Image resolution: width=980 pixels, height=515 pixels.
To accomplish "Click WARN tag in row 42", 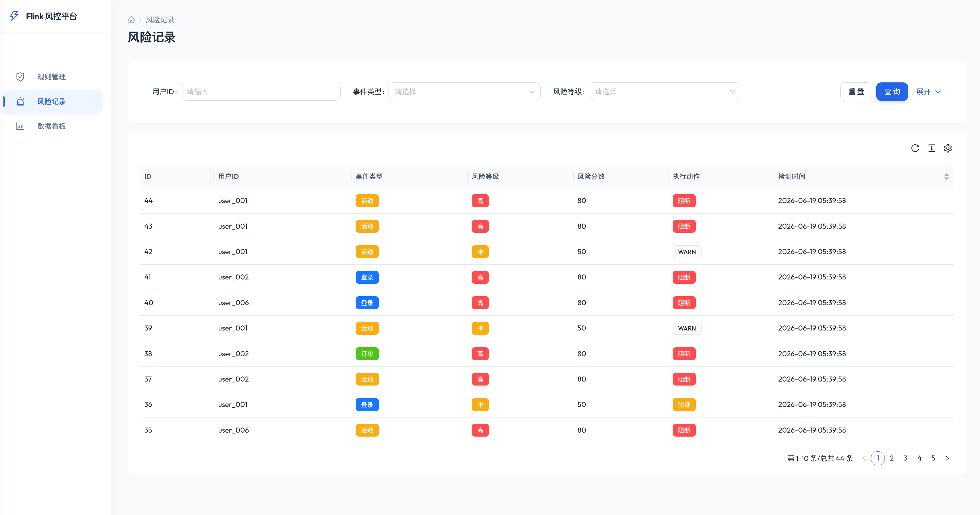I will pyautogui.click(x=687, y=252).
